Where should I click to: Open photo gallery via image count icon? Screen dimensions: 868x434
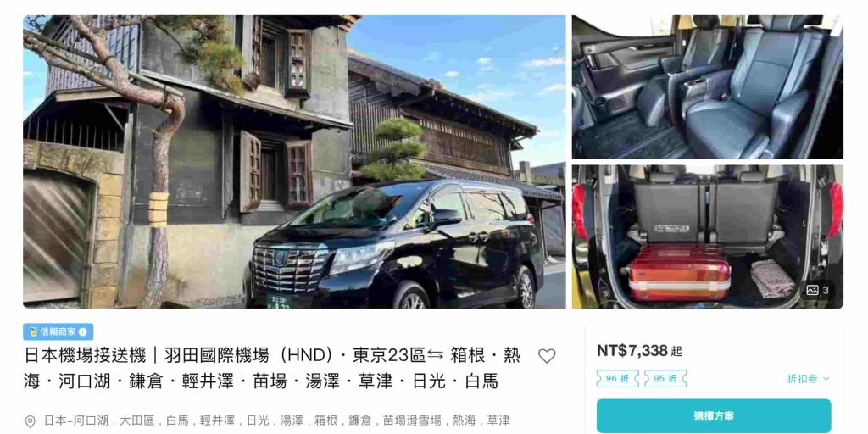point(818,290)
